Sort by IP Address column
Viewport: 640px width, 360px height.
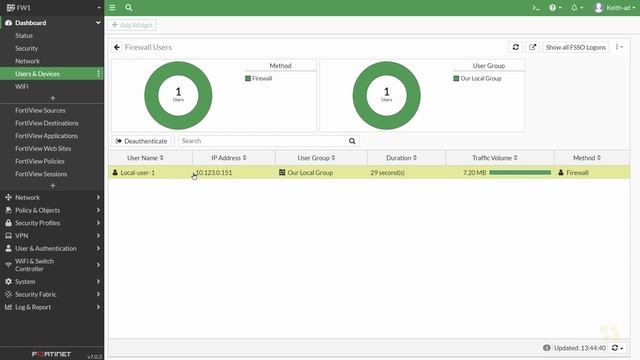[x=229, y=158]
